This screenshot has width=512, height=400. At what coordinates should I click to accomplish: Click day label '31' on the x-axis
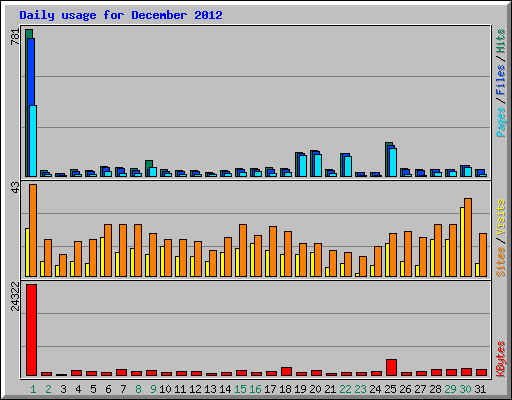point(480,389)
